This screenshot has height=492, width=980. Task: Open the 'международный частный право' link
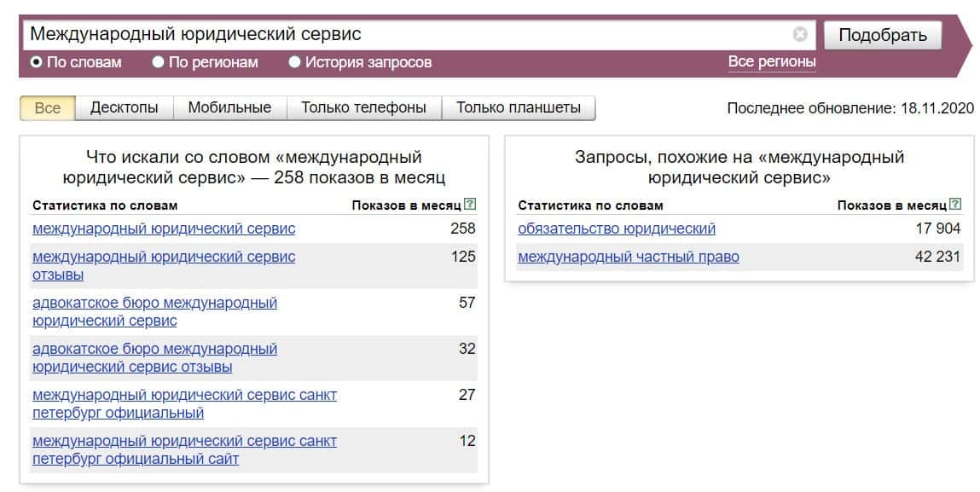coord(629,257)
